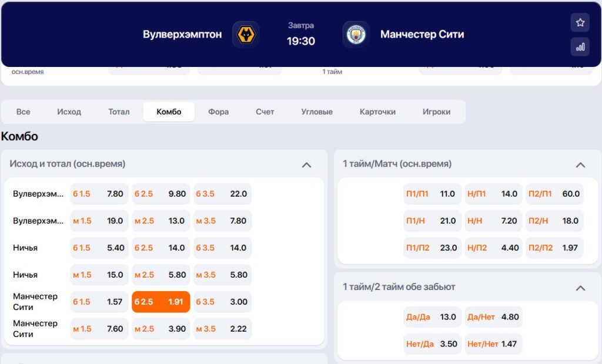Image resolution: width=602 pixels, height=364 pixels.
Task: Add match to favorites with star icon
Action: click(580, 23)
